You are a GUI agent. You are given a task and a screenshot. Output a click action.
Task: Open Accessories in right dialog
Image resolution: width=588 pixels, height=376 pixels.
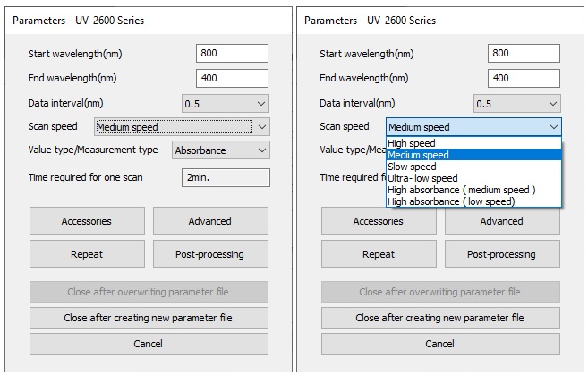[379, 221]
